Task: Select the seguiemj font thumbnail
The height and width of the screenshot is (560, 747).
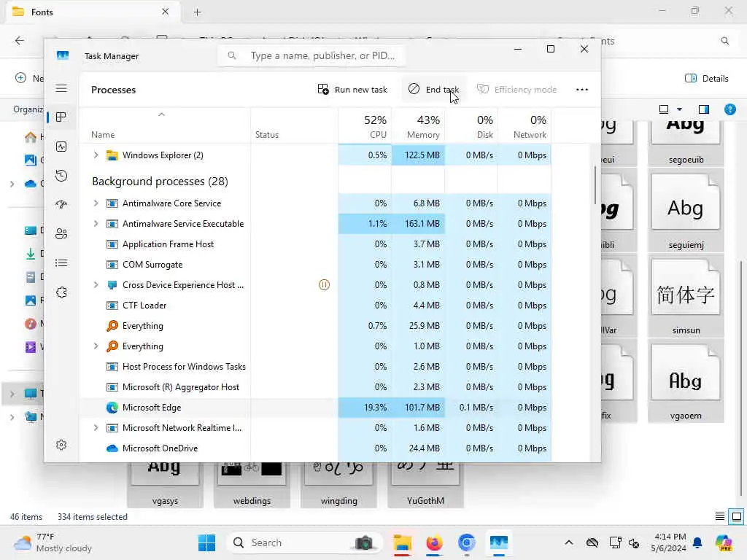Action: (x=686, y=211)
